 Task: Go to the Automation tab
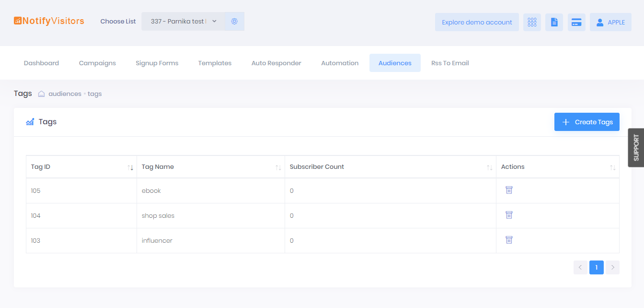pos(340,63)
